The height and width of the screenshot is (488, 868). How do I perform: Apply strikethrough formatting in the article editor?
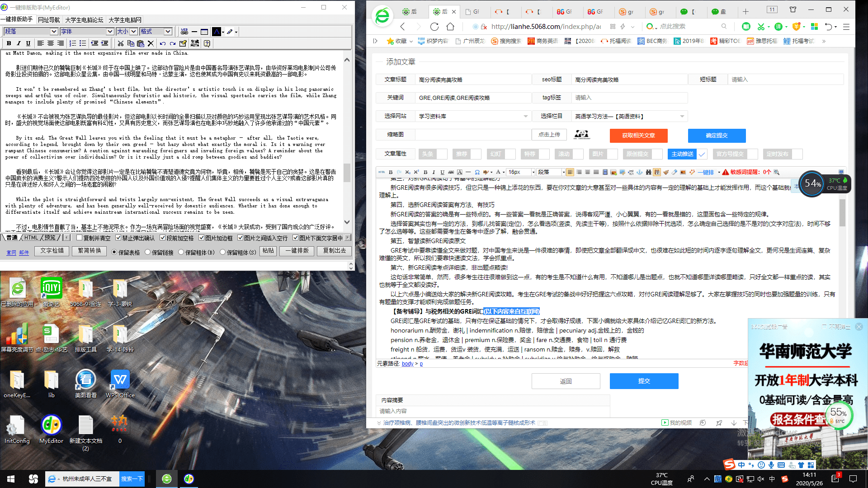(x=450, y=172)
